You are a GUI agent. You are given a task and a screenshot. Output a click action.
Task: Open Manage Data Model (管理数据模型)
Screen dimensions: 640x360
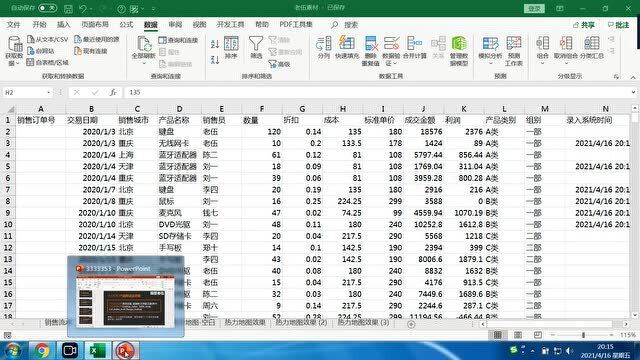pos(459,51)
